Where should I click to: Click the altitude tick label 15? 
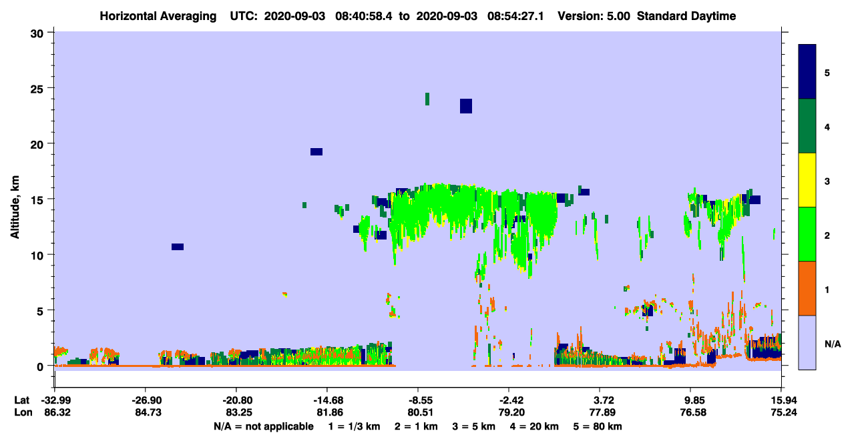39,199
